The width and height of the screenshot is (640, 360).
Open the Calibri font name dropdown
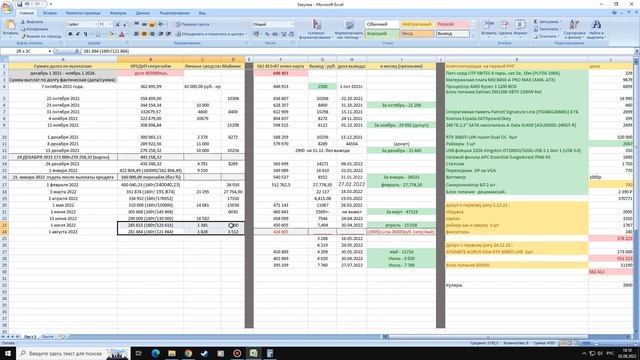[96, 24]
